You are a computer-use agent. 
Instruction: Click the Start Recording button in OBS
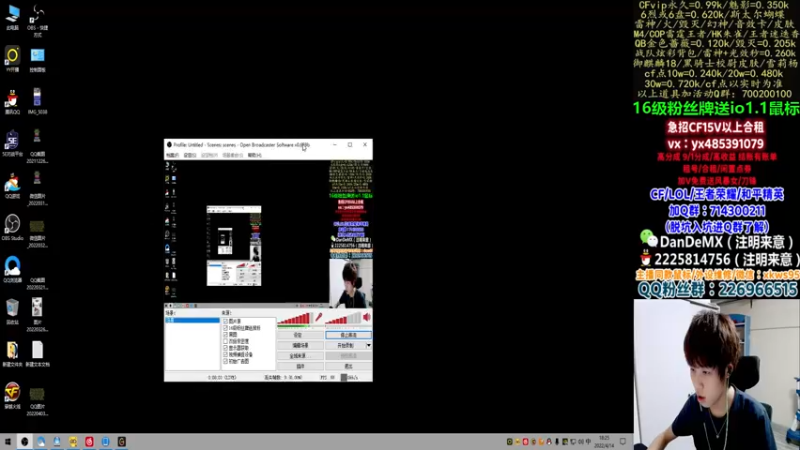pyautogui.click(x=345, y=345)
